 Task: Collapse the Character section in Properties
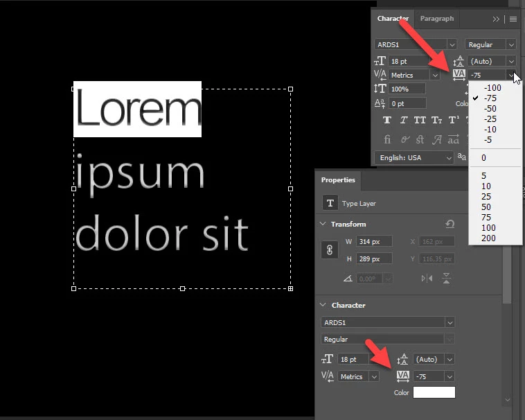[323, 305]
